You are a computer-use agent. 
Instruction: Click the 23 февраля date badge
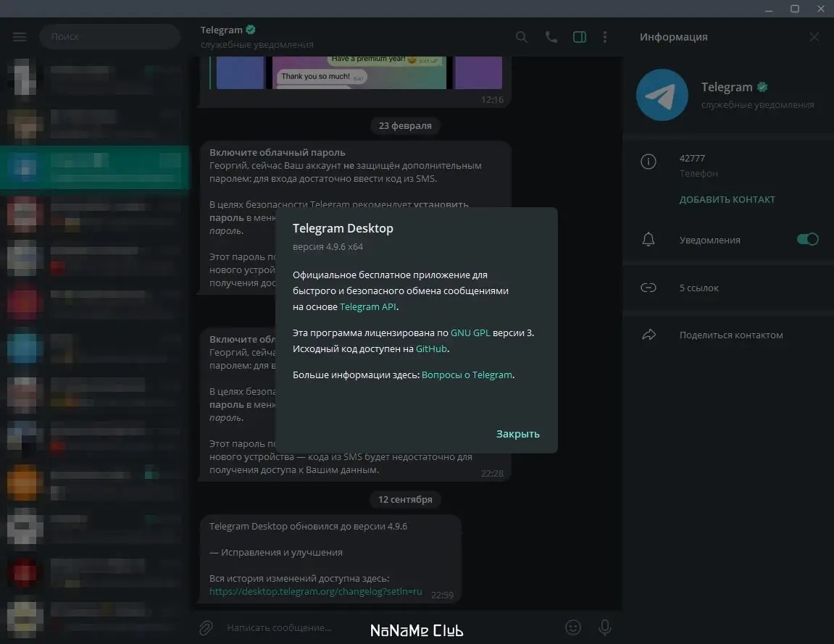[405, 126]
